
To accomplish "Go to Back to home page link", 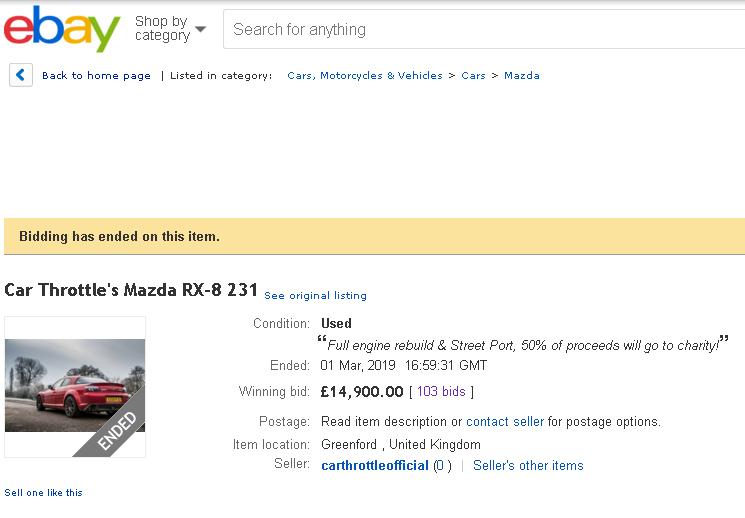I will [96, 76].
